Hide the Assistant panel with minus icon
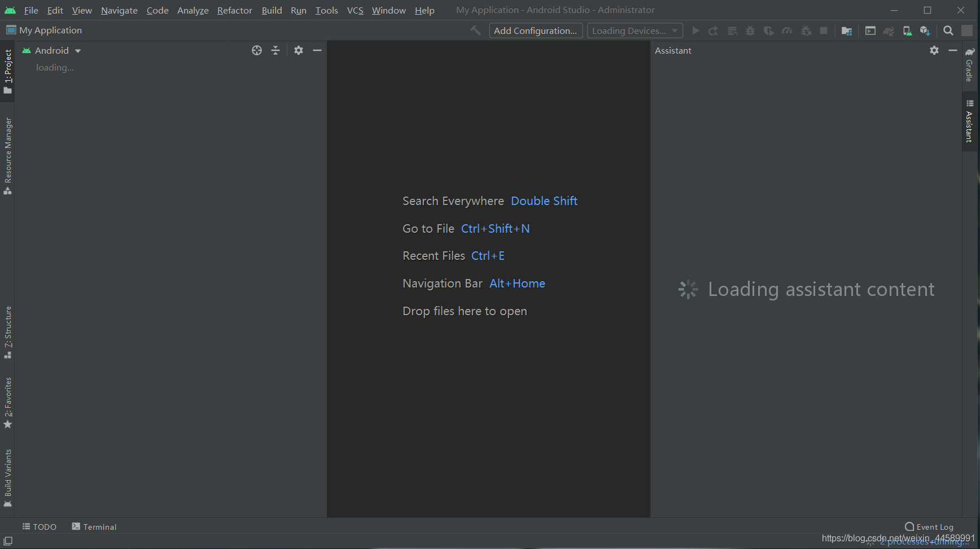The width and height of the screenshot is (980, 549). coord(953,50)
